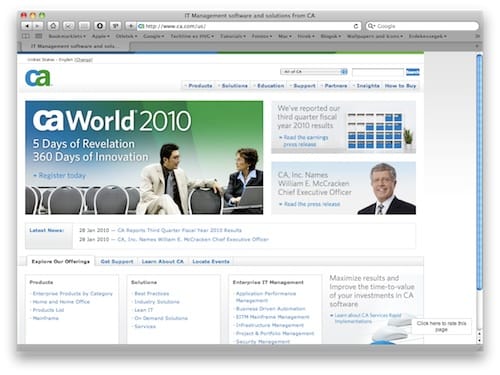Screen dimensions: 500x375
Task: Open the Products navigation menu
Action: point(199,86)
